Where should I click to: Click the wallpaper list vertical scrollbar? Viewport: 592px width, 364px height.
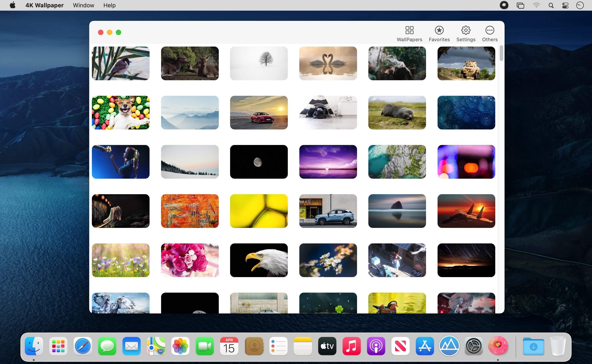pyautogui.click(x=501, y=53)
